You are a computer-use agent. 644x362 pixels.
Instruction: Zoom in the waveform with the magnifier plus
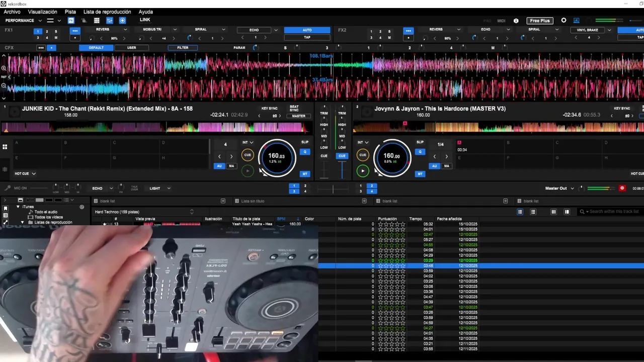pyautogui.click(x=4, y=68)
